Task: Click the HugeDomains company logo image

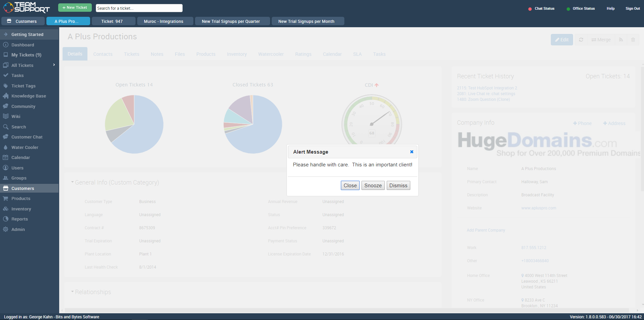Action: 549,145
